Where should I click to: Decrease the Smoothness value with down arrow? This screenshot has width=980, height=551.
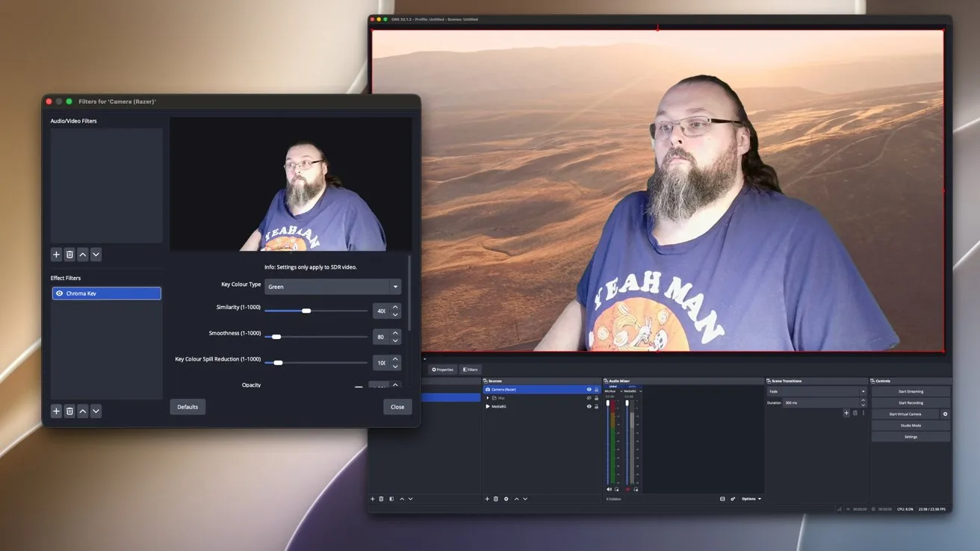tap(396, 340)
